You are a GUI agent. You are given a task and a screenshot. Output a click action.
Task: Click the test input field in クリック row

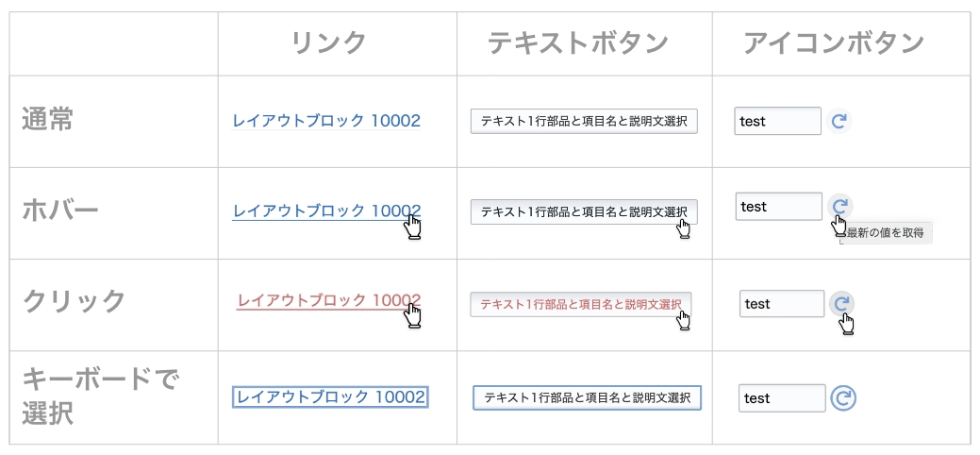(x=782, y=304)
